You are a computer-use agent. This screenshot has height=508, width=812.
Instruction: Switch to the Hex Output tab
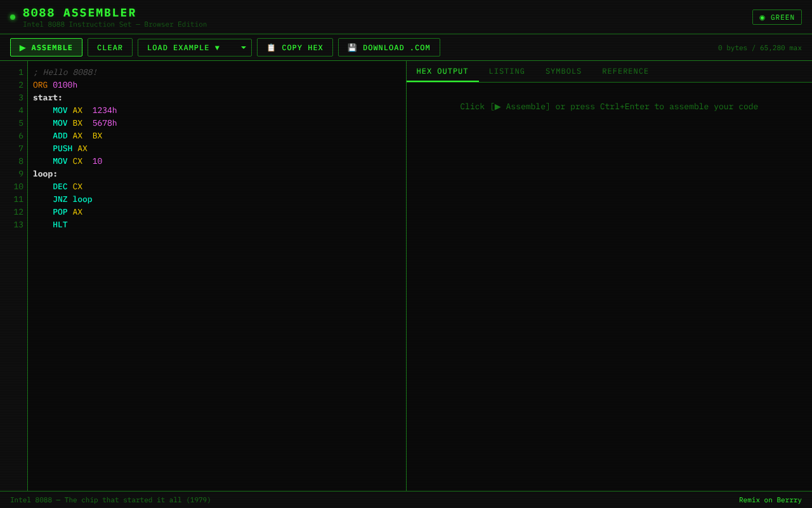tap(442, 71)
